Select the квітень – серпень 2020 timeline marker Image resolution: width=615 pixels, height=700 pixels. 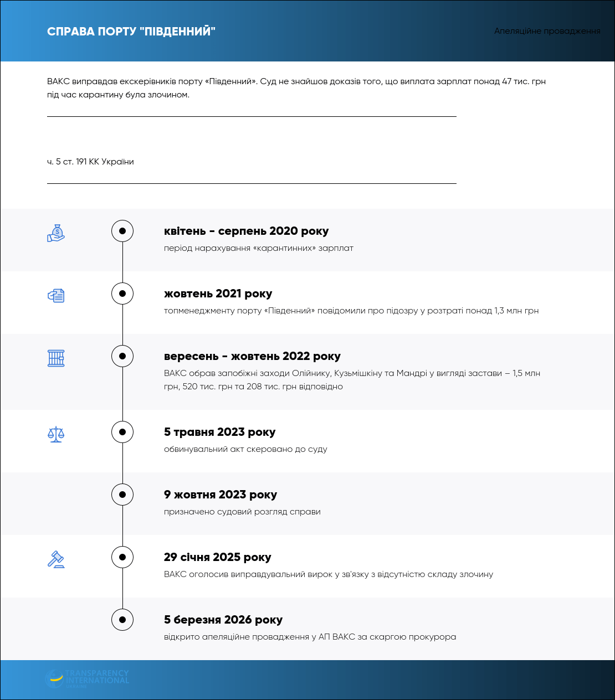click(122, 231)
